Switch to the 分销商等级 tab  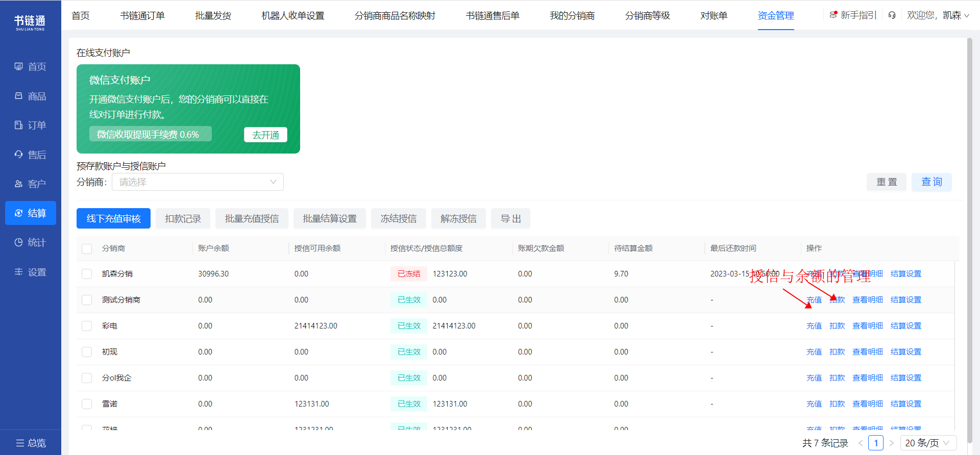(x=648, y=16)
